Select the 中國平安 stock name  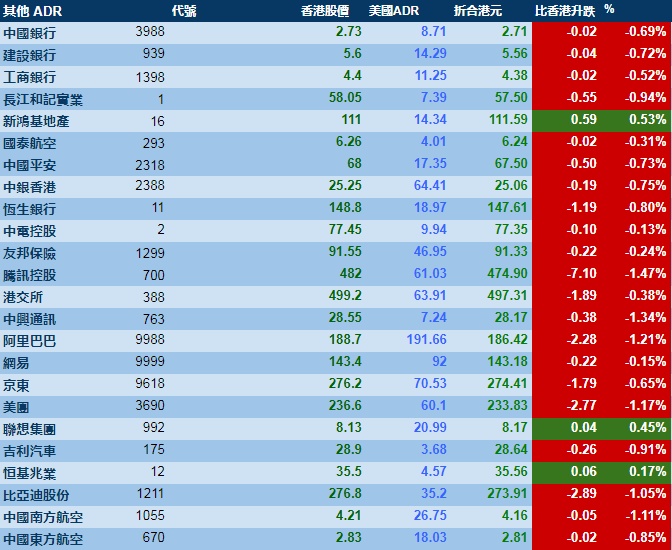30,165
